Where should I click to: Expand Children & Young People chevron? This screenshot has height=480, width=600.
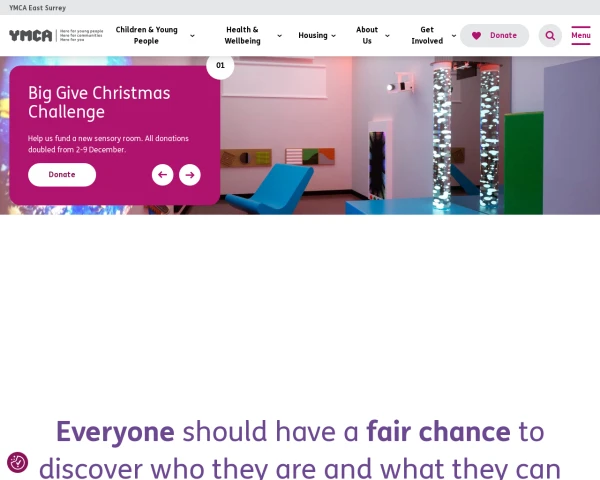(x=192, y=36)
